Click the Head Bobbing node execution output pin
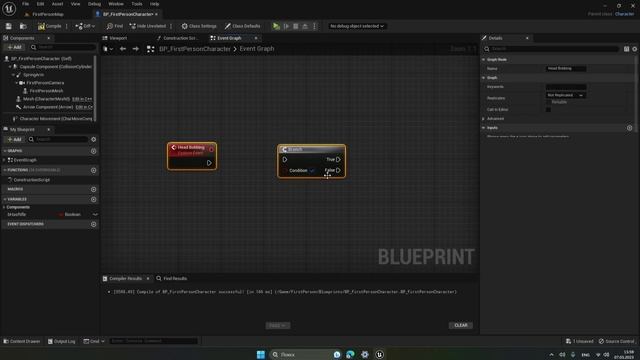Screen dimensions: 640x360 [x=209, y=163]
